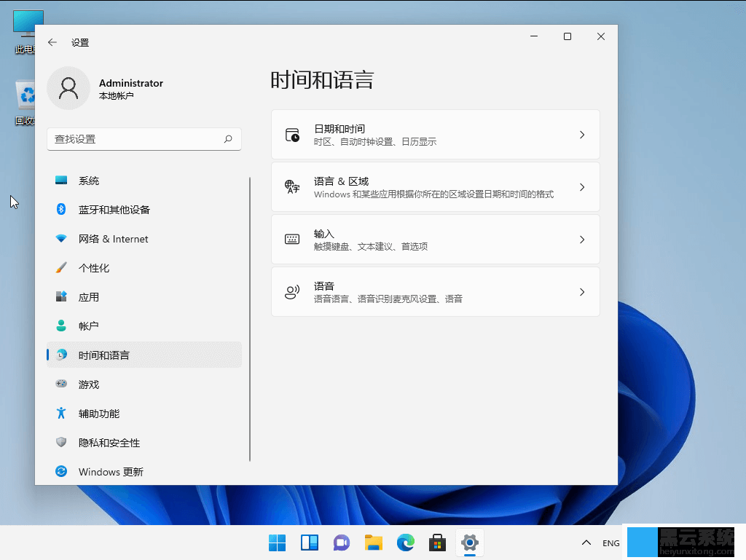
Task: Click the Bluetooth icon in the sidebar
Action: 62,210
